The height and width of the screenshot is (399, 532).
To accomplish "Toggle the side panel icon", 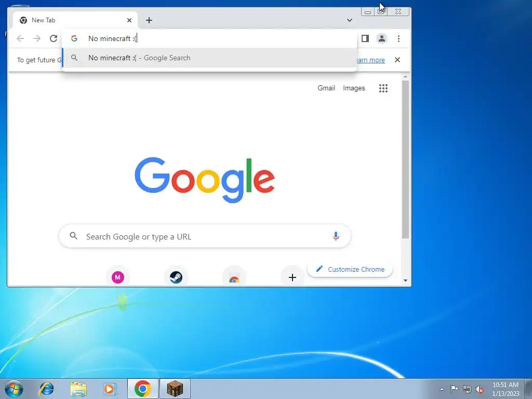I will tap(365, 38).
